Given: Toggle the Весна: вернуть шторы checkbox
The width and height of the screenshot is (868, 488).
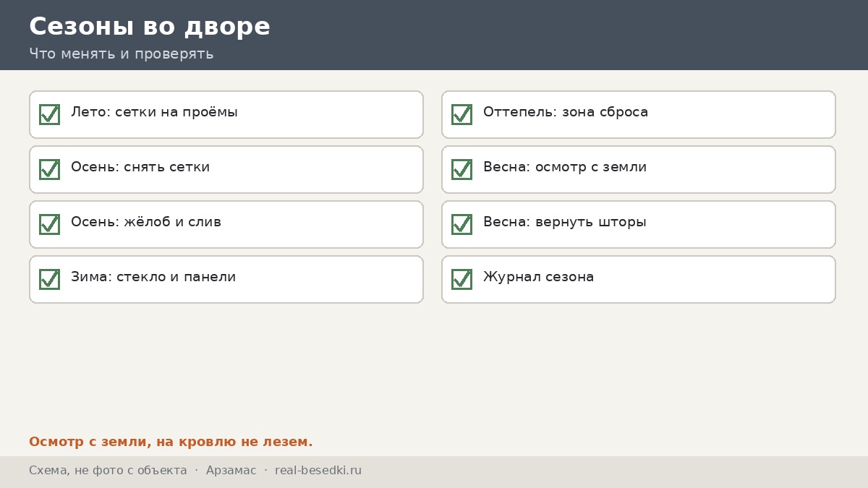Looking at the screenshot, I should point(461,224).
